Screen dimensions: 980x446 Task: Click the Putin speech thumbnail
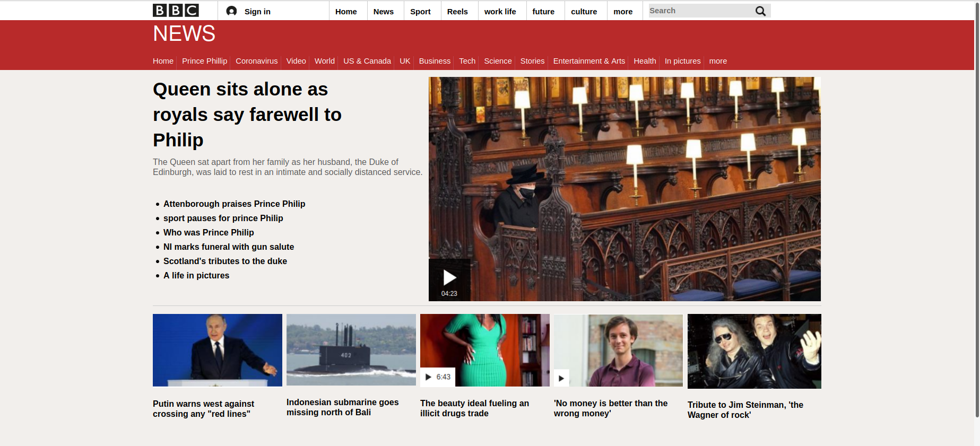pos(218,350)
